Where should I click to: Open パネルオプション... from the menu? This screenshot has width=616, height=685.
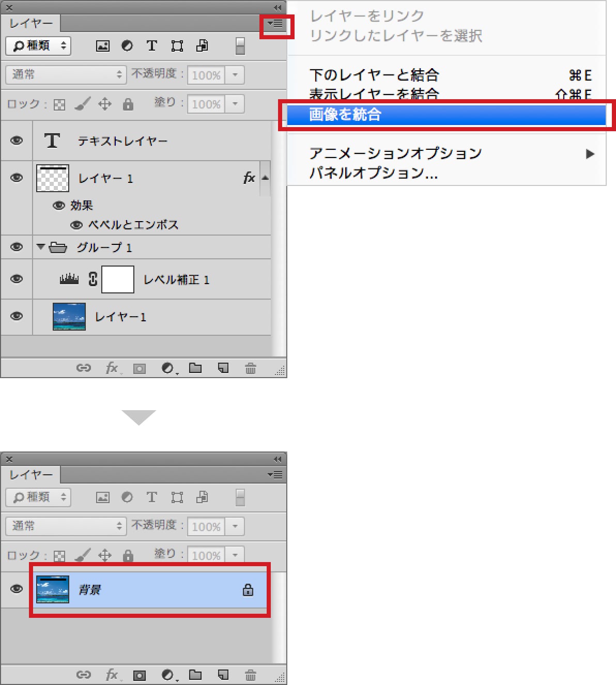[x=373, y=173]
